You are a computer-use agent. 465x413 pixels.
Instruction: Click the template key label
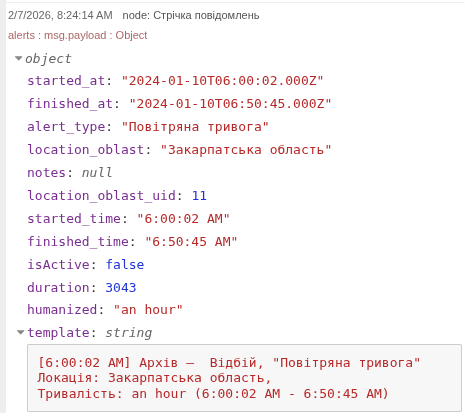pos(58,332)
